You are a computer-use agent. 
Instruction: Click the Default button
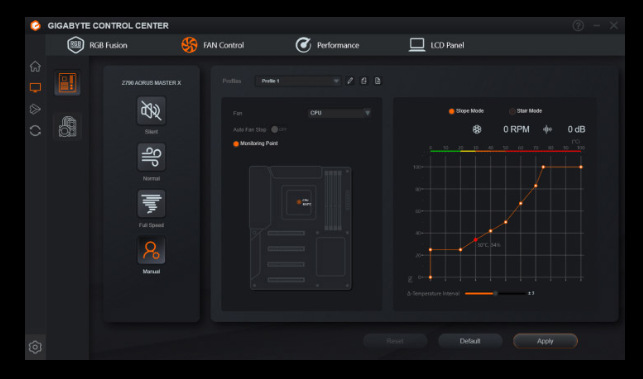(x=470, y=341)
